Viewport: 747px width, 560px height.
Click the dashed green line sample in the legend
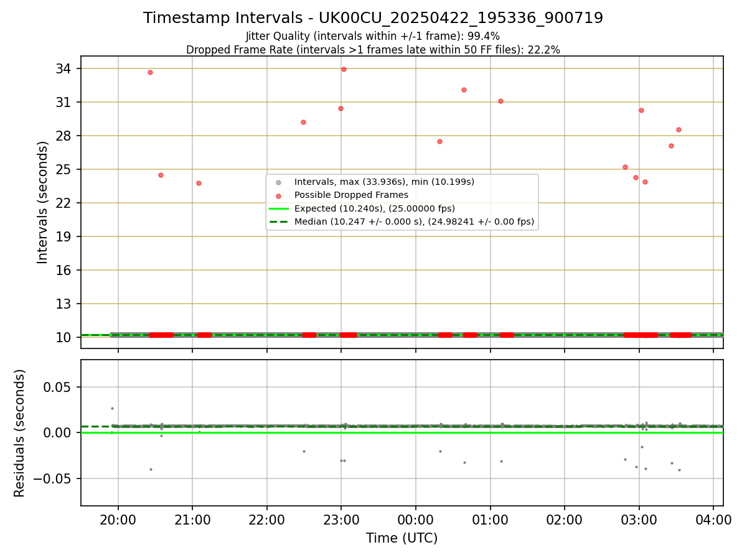pos(278,222)
